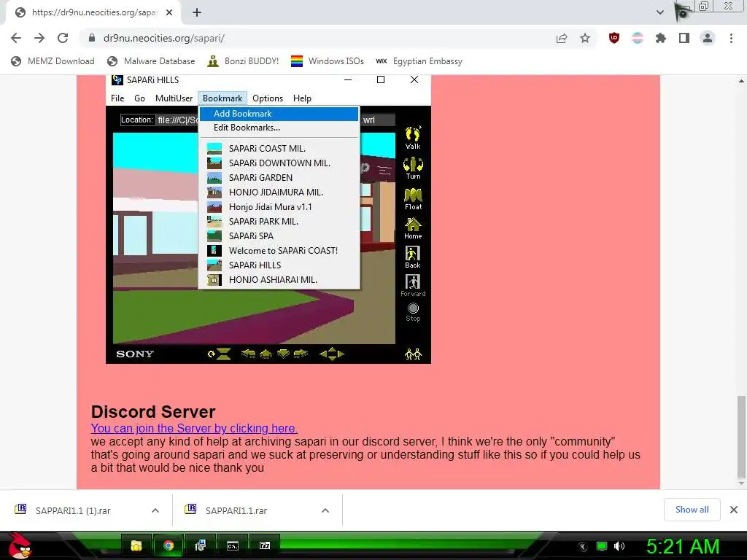Select the Walk navigation mode icon
The height and width of the screenshot is (560, 747).
pyautogui.click(x=413, y=138)
